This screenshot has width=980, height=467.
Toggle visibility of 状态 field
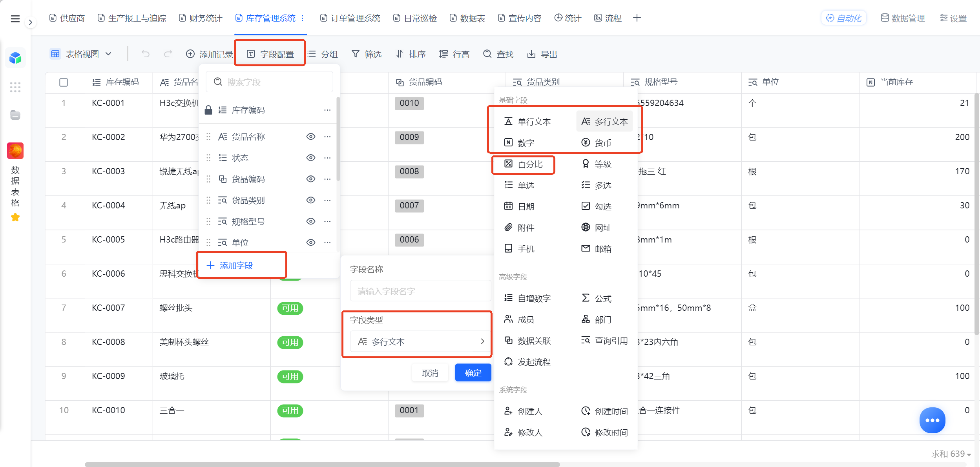311,158
